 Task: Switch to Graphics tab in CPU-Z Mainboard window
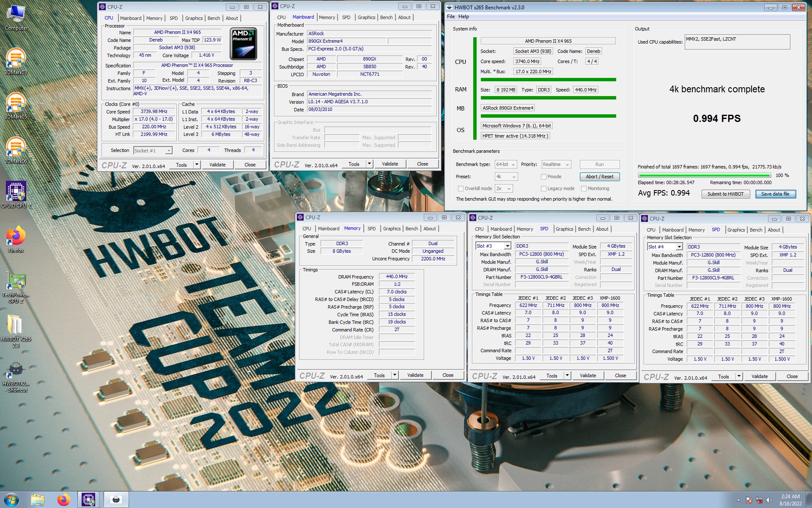[366, 17]
